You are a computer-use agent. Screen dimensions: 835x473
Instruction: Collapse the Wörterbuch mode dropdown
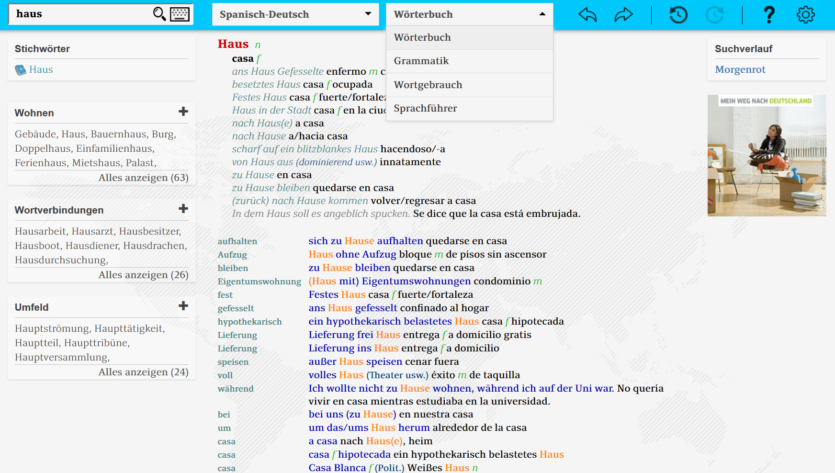469,14
